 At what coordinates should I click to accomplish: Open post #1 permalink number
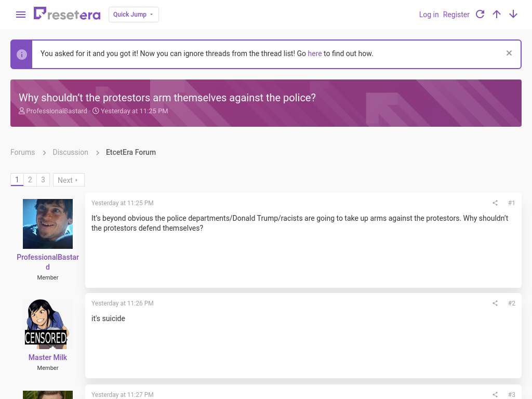[x=511, y=203]
